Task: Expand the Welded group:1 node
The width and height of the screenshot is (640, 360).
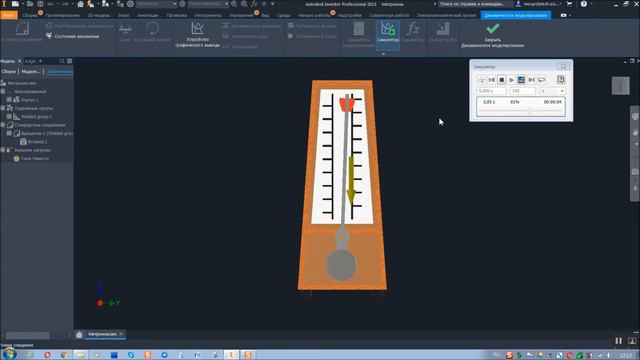Action: (x=9, y=116)
